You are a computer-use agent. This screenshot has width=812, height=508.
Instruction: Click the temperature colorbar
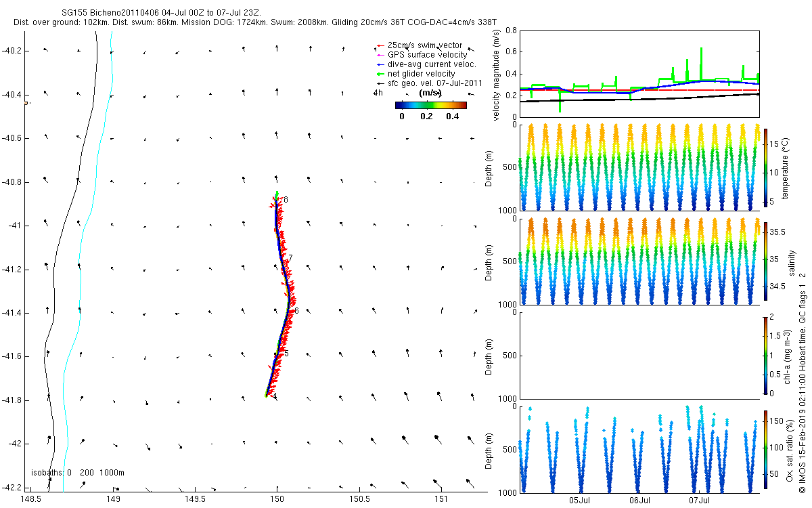(x=765, y=167)
